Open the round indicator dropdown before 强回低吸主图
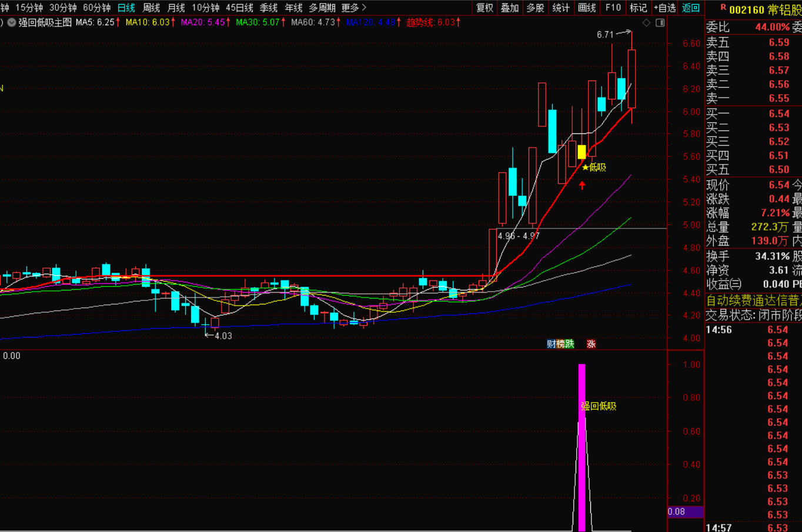The height and width of the screenshot is (532, 802). coord(12,22)
